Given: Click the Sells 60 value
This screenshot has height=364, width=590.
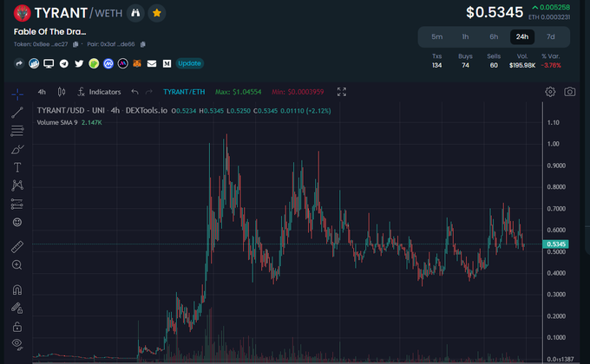Looking at the screenshot, I should pyautogui.click(x=494, y=65).
